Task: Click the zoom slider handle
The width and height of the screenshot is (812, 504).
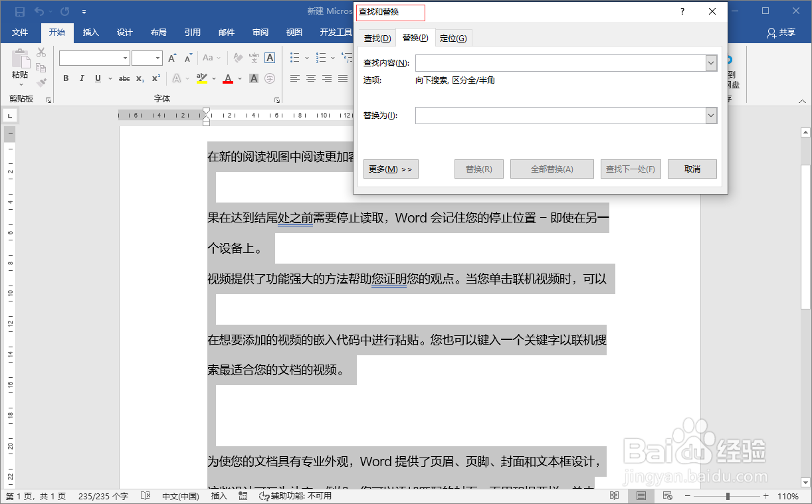Action: click(x=728, y=496)
